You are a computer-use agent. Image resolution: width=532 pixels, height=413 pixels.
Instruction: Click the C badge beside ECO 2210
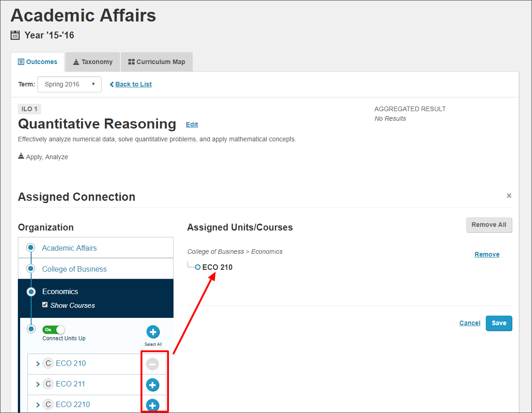pos(48,404)
